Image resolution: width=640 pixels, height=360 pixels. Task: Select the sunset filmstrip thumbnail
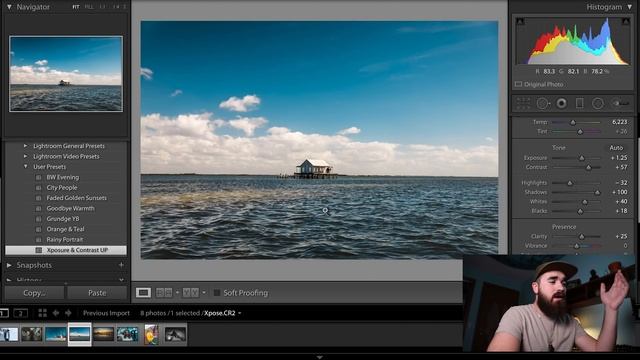point(103,334)
